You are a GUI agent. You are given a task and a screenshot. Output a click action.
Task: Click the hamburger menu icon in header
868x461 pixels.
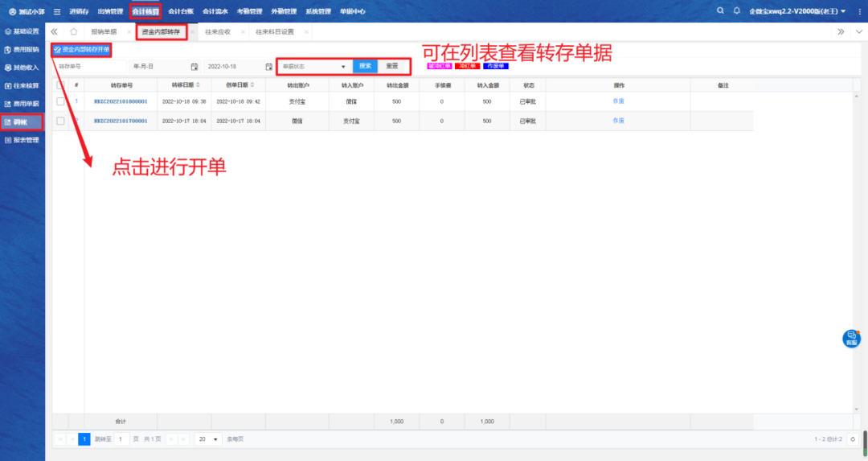click(x=57, y=11)
